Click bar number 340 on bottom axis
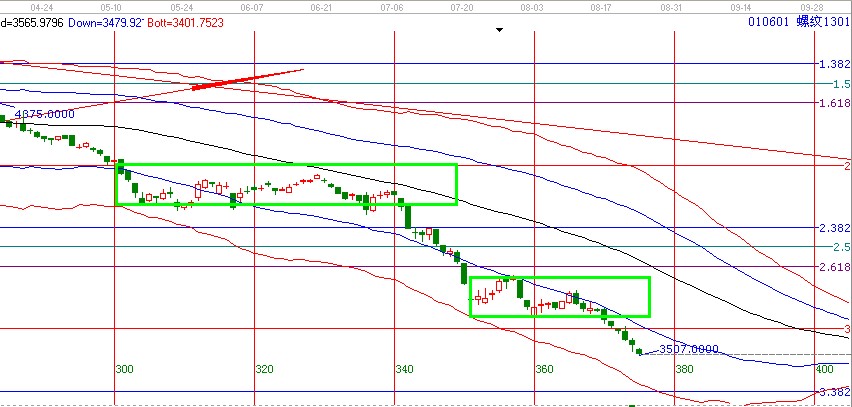Viewport: 852px width, 407px height. 405,369
